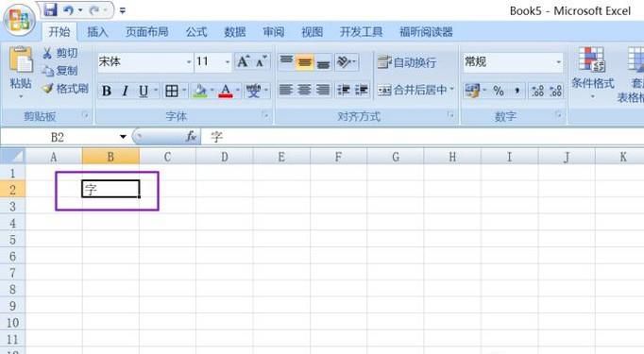The width and height of the screenshot is (644, 354).
Task: Click the Office button logo
Action: (x=19, y=20)
